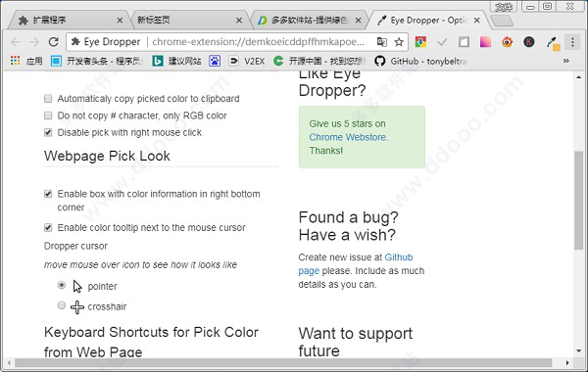Click the vertical scrollbar thumb
This screenshot has height=372, width=588.
coord(578,200)
